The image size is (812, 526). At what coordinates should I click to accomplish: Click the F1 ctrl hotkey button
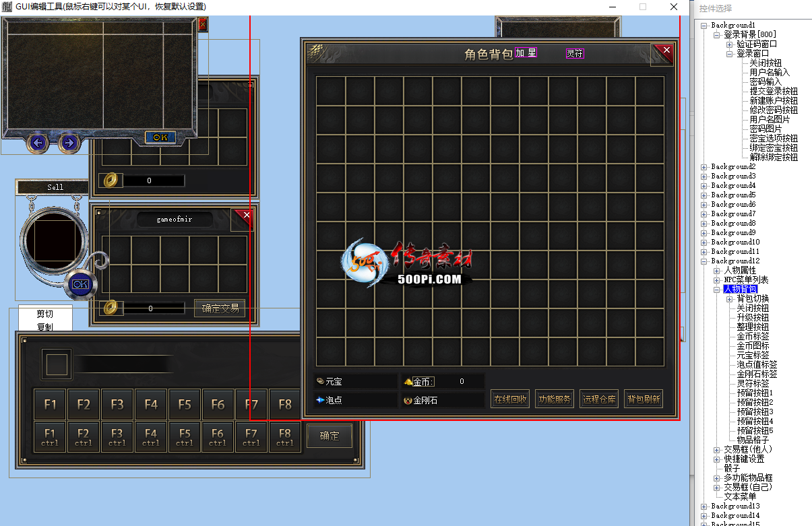(51, 437)
